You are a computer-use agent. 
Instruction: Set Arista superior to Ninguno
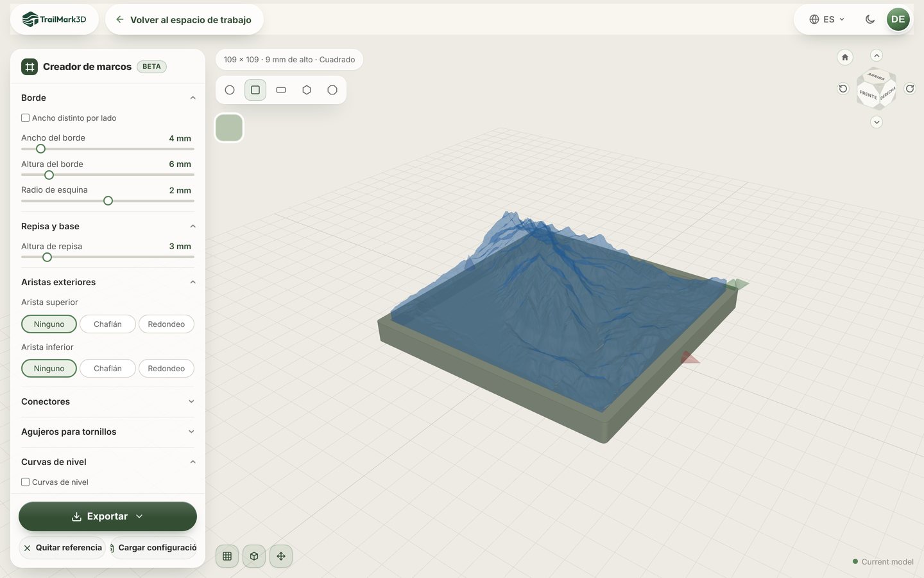(49, 324)
